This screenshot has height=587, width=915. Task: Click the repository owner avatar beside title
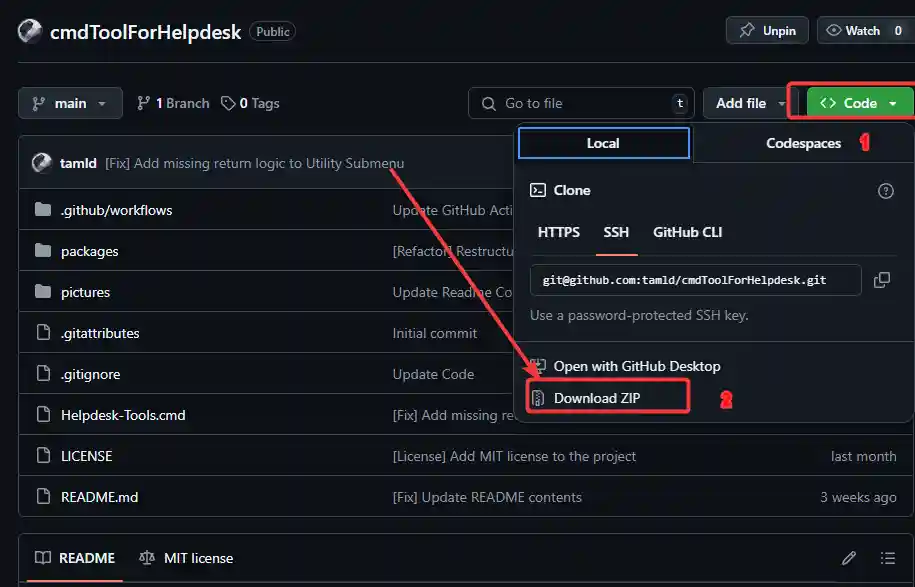pos(30,31)
